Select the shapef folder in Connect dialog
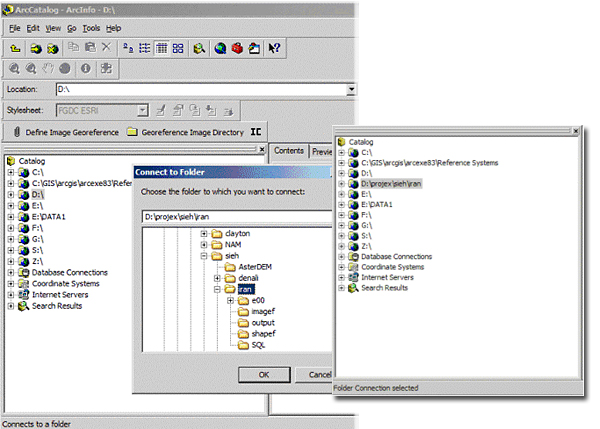 click(263, 334)
